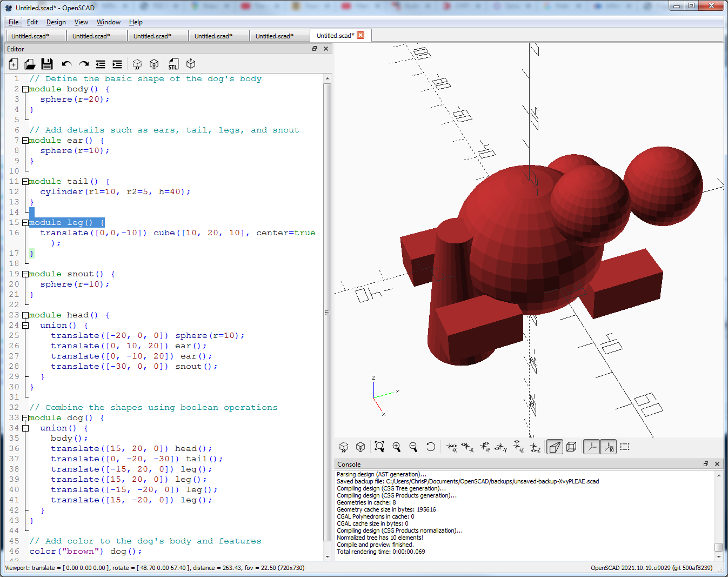Click the editor vertical scrollbar

click(x=327, y=313)
